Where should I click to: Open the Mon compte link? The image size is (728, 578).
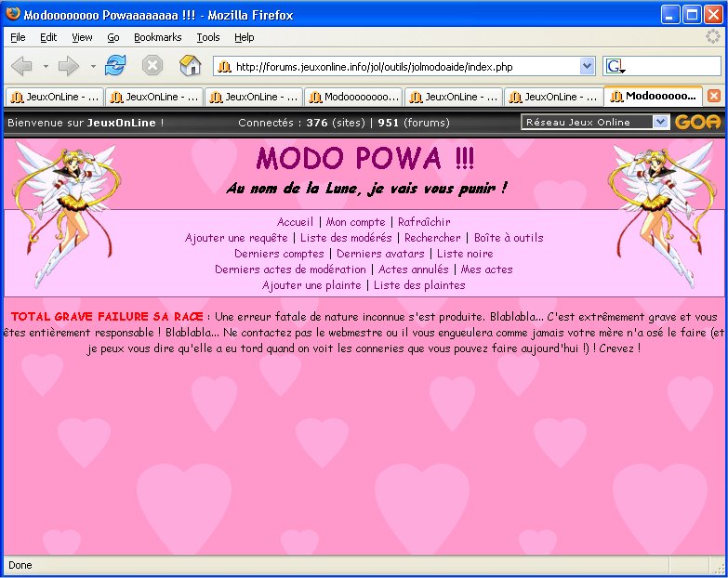[x=356, y=222]
